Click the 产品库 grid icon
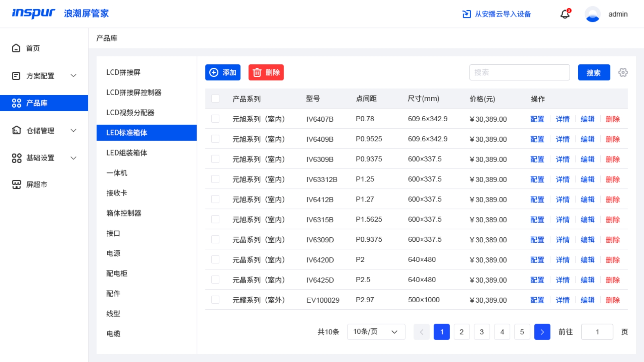Screen dimensions: 644x362 pyautogui.click(x=16, y=103)
